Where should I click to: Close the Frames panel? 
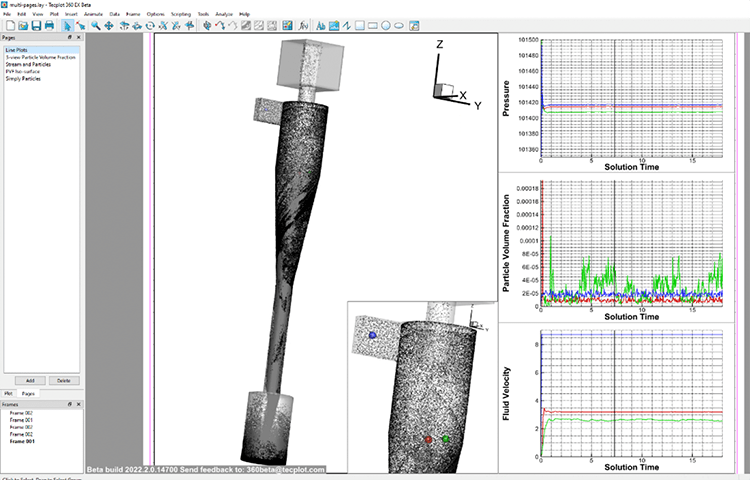(78, 403)
